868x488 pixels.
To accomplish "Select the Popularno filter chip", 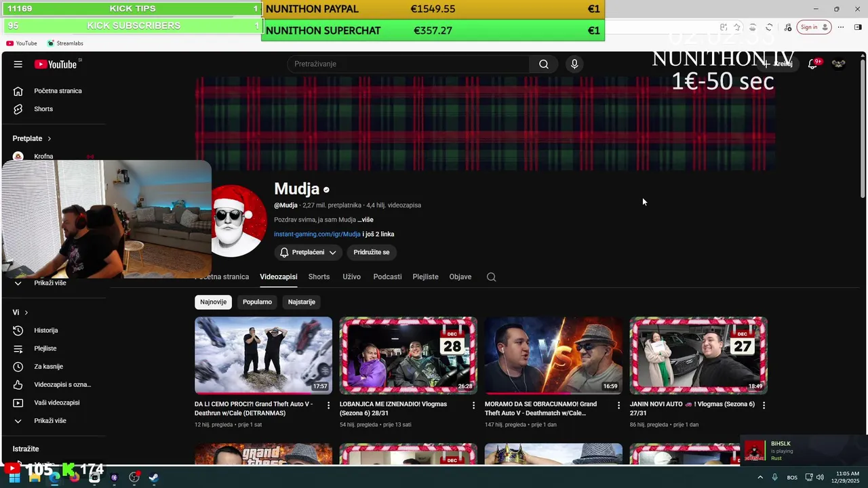I will (257, 302).
